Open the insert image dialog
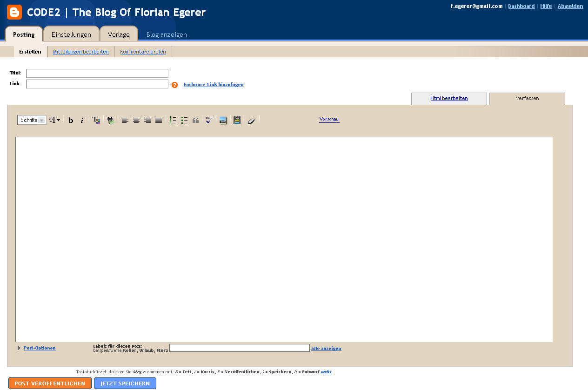588x390 pixels. (x=223, y=120)
